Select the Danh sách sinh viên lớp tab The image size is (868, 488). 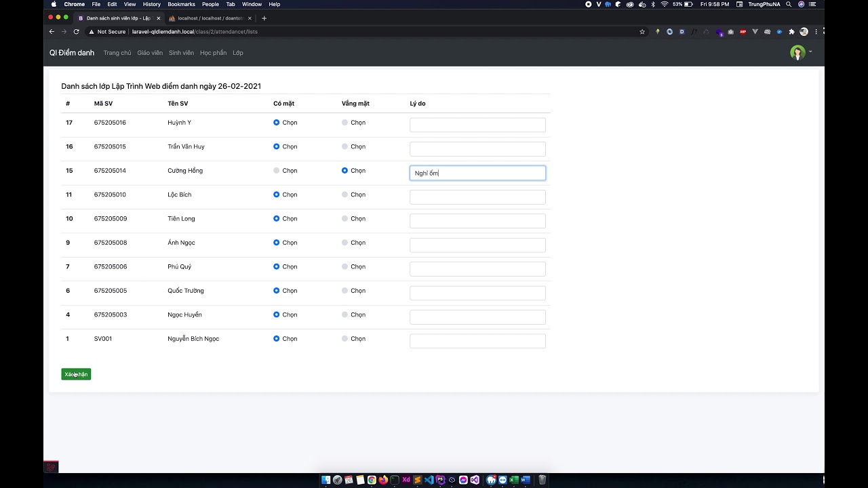119,18
